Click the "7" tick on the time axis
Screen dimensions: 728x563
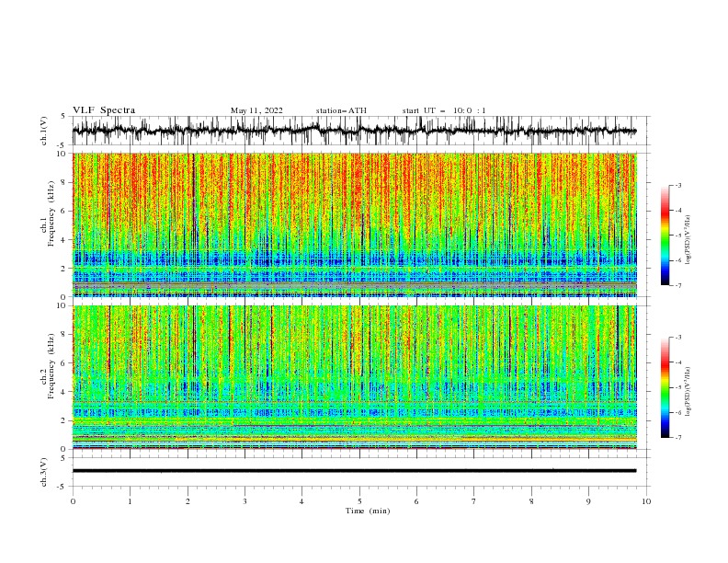coord(474,501)
